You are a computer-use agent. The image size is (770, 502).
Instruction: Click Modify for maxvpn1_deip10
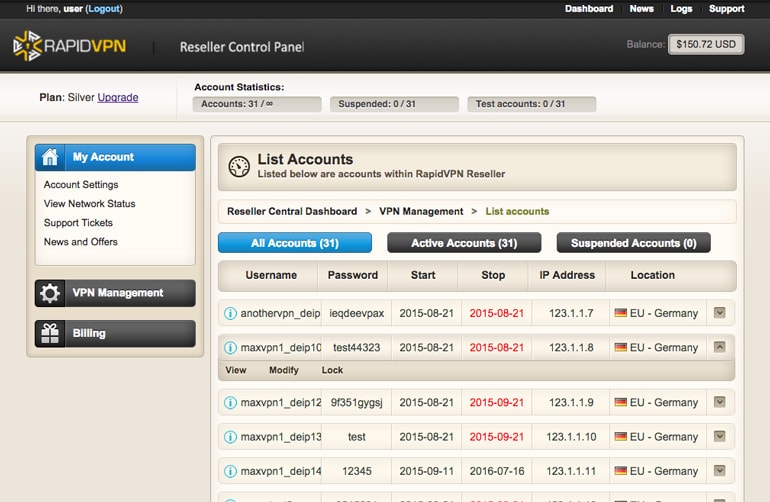coord(284,370)
